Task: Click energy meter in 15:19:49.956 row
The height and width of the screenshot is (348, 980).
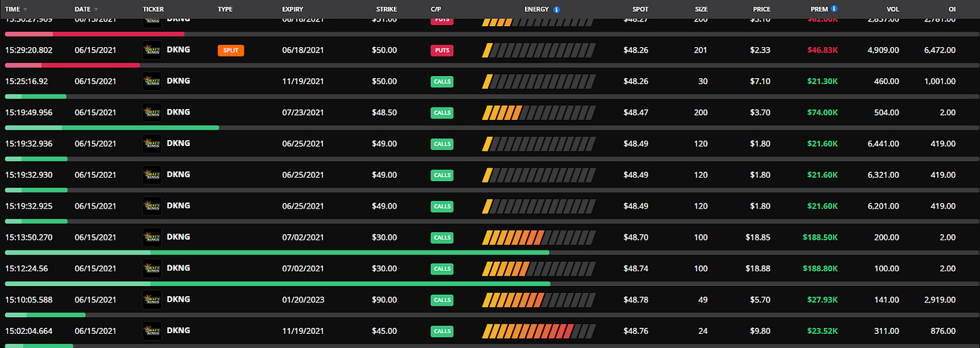Action: 538,112
